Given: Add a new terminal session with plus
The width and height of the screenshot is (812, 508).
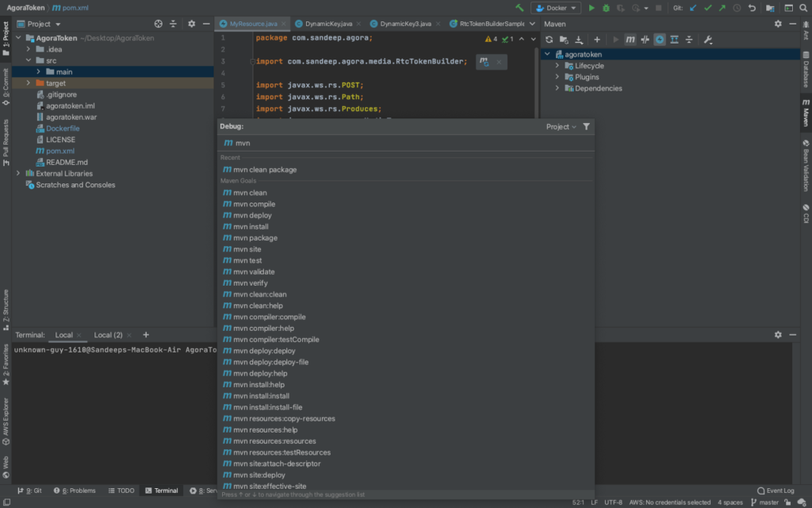Looking at the screenshot, I should pos(146,335).
